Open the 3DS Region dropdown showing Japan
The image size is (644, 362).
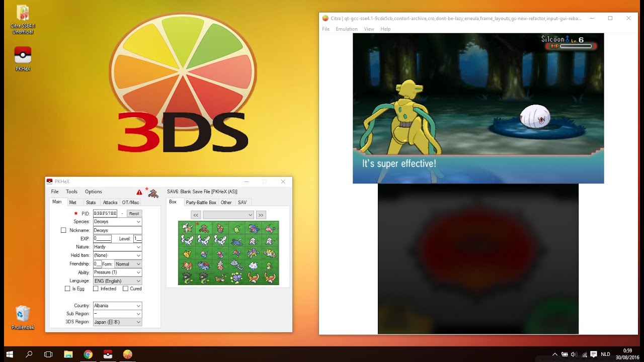pyautogui.click(x=117, y=322)
